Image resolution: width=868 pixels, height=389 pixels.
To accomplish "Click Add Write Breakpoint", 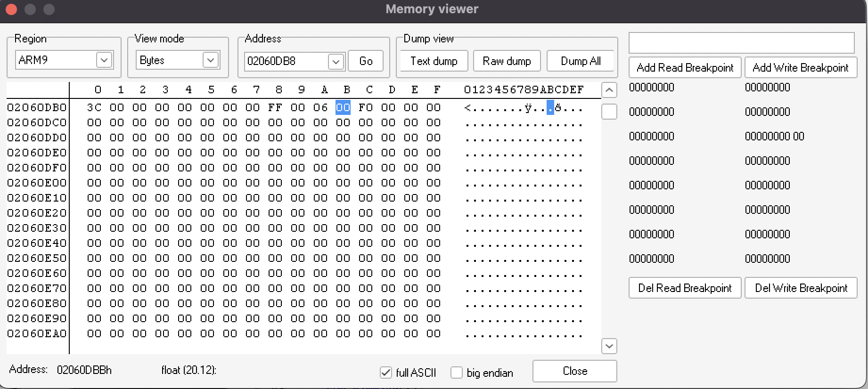I will 800,68.
